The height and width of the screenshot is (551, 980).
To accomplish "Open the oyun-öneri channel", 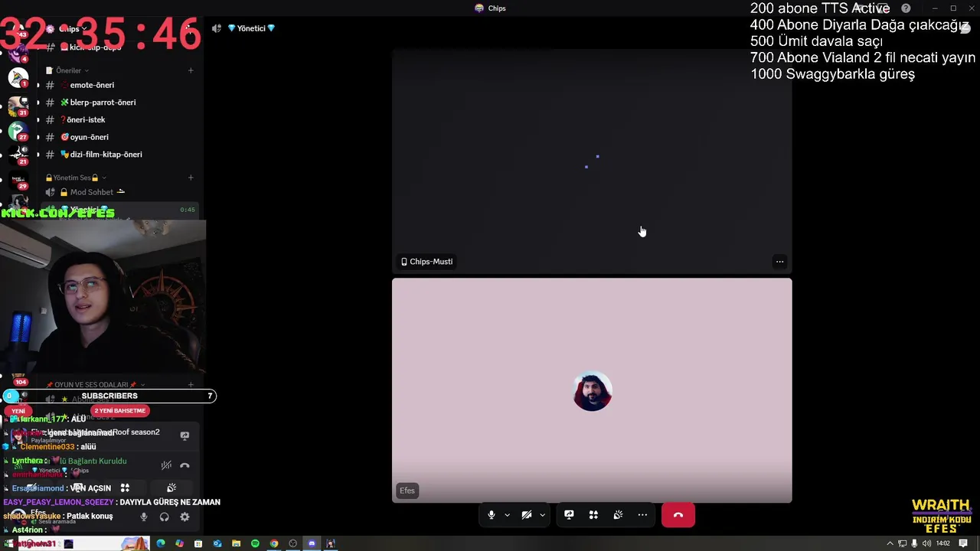I will (x=89, y=137).
